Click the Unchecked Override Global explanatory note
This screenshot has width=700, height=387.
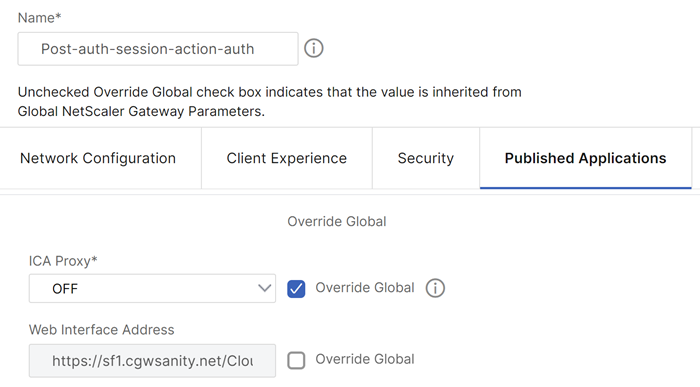coord(269,101)
